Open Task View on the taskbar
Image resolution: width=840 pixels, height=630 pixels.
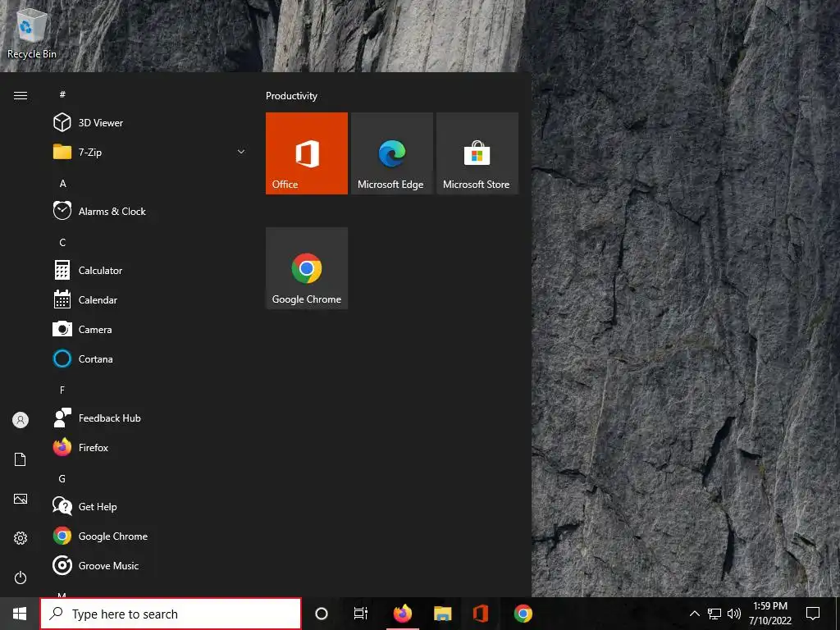[361, 614]
